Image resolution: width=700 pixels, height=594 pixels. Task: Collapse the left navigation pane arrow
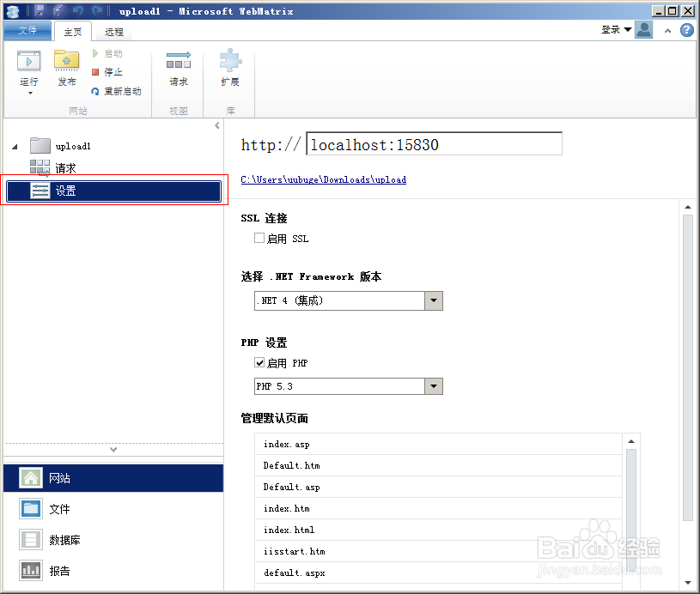(217, 125)
